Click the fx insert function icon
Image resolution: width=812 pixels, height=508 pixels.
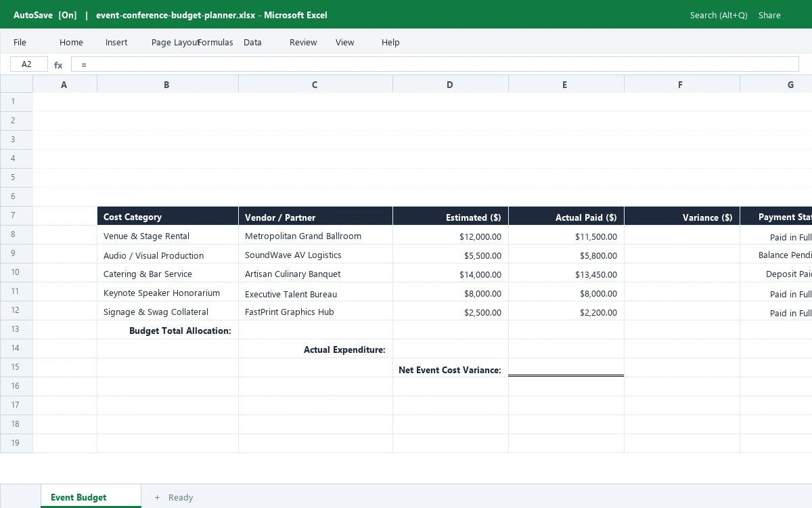point(58,65)
